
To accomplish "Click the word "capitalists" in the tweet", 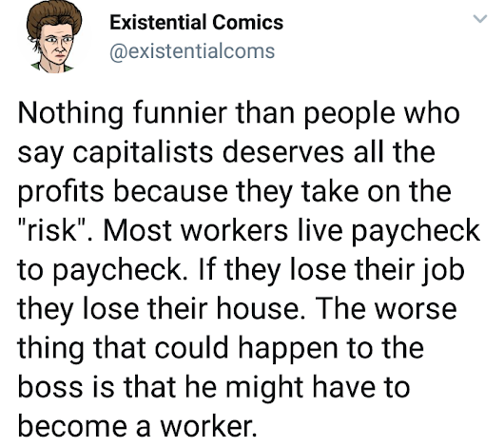I will (143, 153).
